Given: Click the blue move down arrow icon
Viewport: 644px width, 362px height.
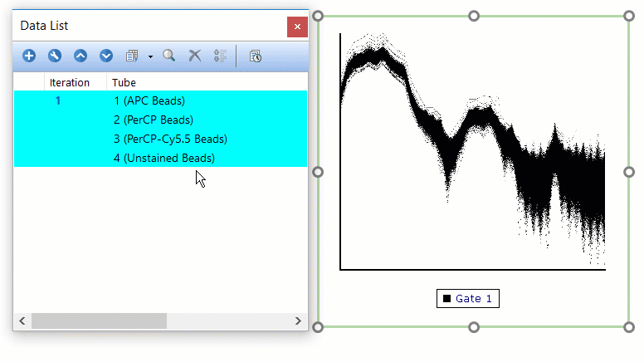Looking at the screenshot, I should tap(106, 56).
